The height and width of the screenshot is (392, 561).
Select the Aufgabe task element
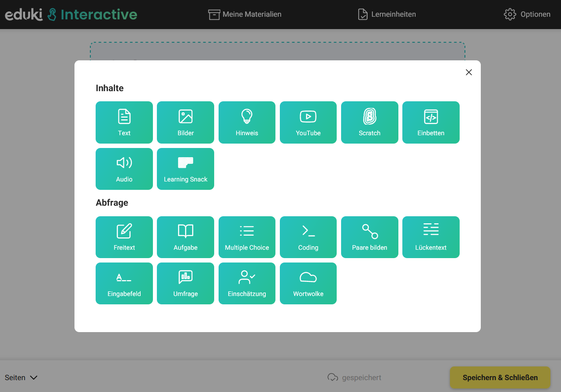tap(185, 237)
